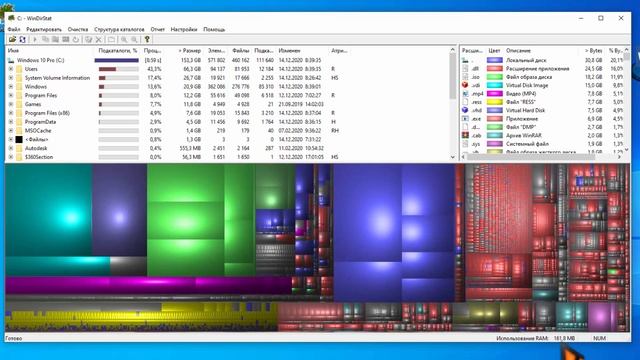Click the black square icon of <Файлы>
The width and height of the screenshot is (640, 360).
pos(19,139)
